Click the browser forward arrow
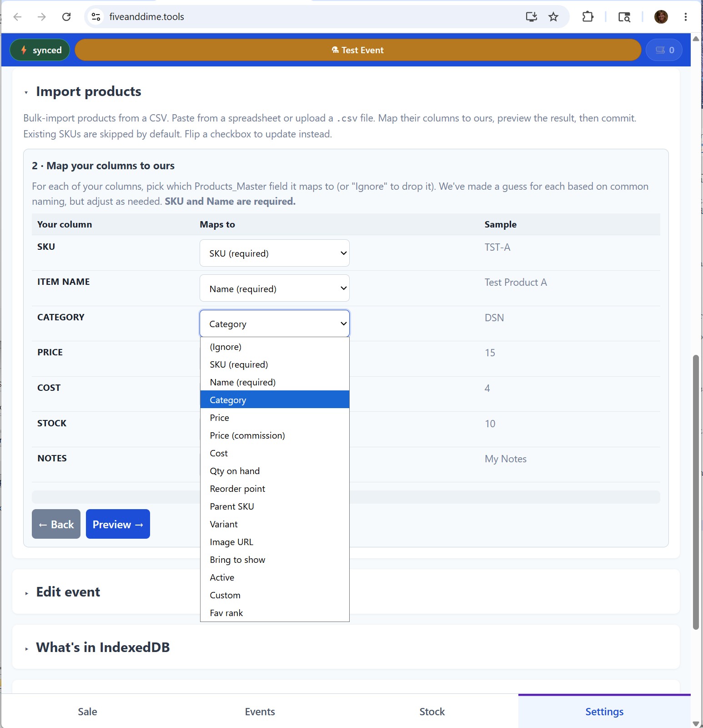703x728 pixels. pyautogui.click(x=42, y=17)
